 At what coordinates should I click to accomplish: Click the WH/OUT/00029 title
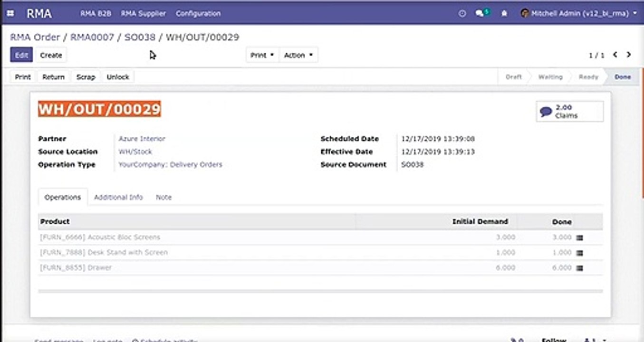(x=99, y=109)
